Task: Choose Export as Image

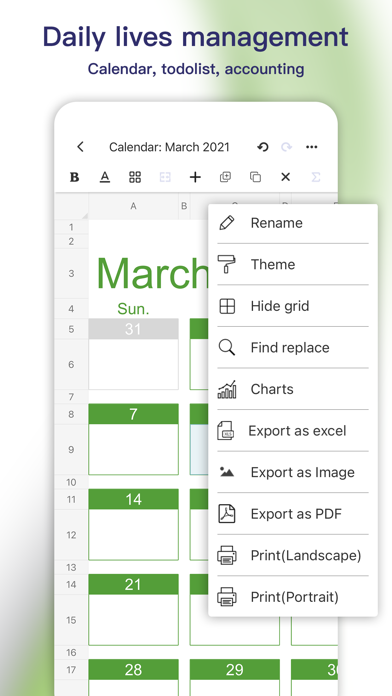Action: [x=293, y=472]
